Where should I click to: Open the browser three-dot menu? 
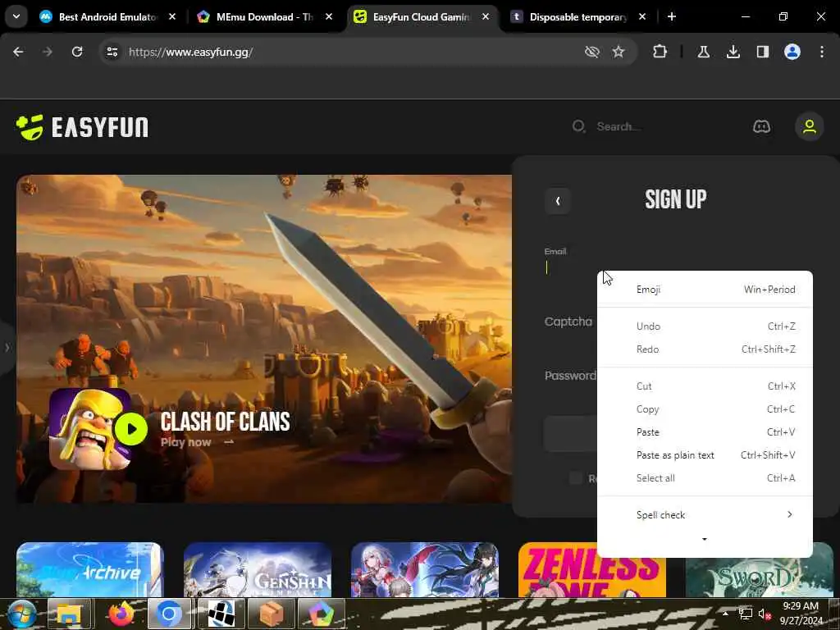click(822, 52)
